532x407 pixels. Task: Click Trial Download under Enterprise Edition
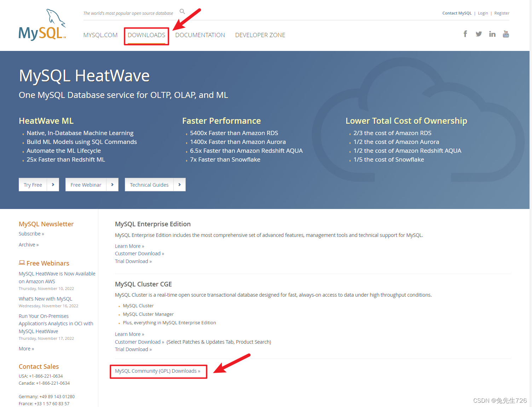point(133,261)
